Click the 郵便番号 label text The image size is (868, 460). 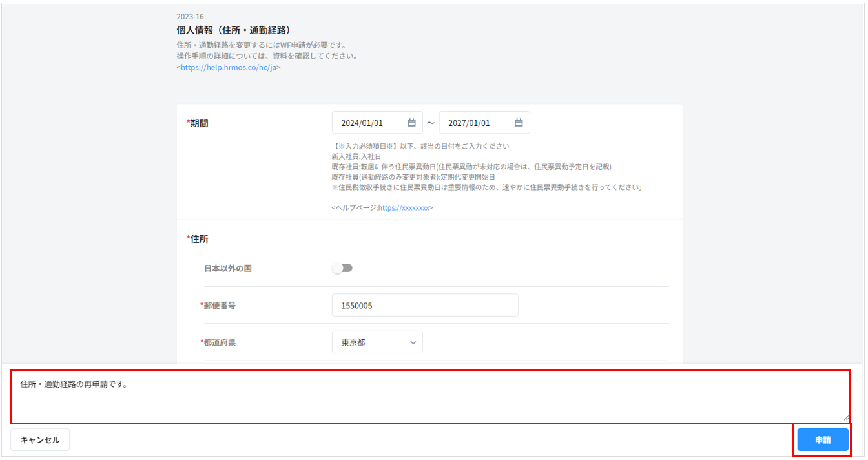point(219,306)
